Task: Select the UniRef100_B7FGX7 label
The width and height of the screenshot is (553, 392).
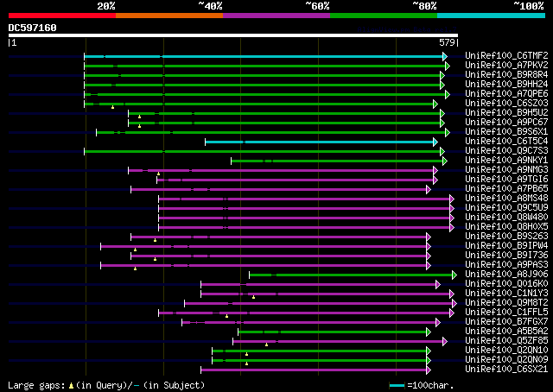Action: click(x=506, y=322)
